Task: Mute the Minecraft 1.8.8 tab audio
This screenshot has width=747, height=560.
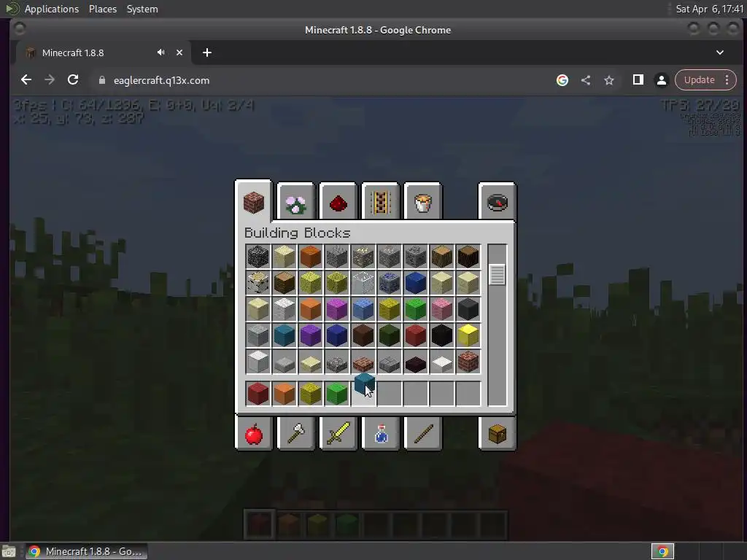Action: point(161,52)
